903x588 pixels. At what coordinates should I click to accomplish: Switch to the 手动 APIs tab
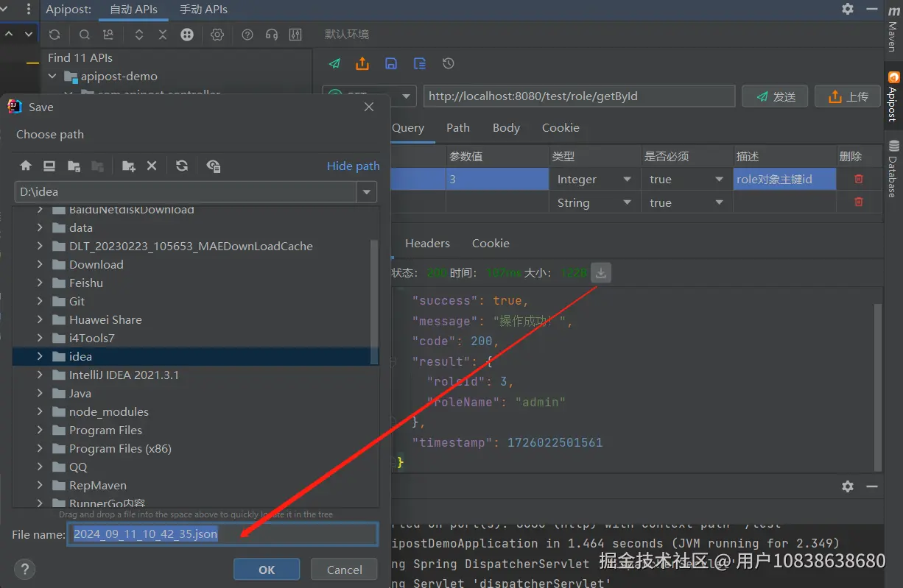(x=203, y=10)
